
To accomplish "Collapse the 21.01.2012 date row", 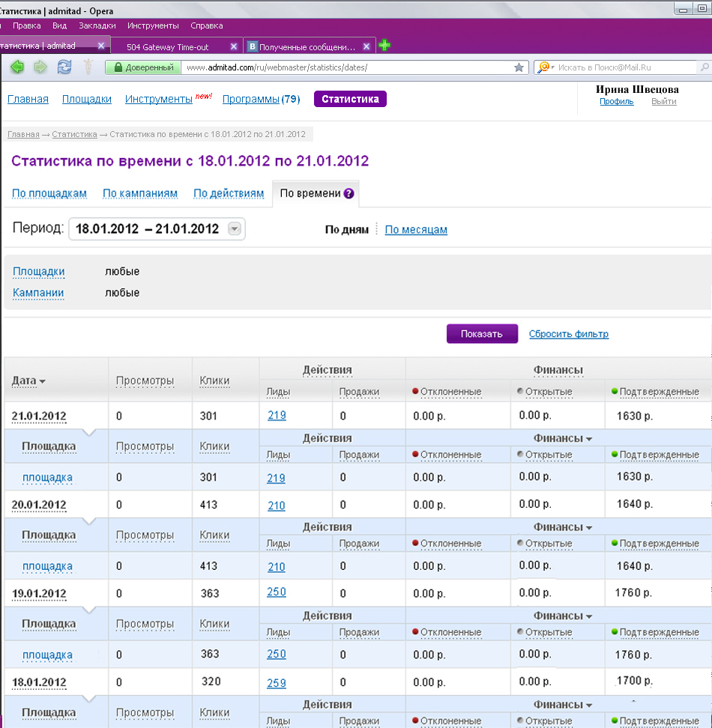I will (x=39, y=416).
